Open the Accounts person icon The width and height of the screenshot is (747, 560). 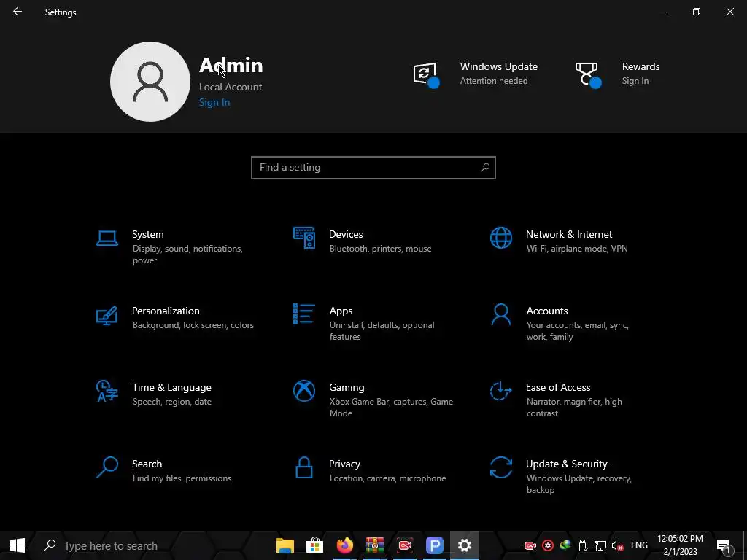click(500, 315)
